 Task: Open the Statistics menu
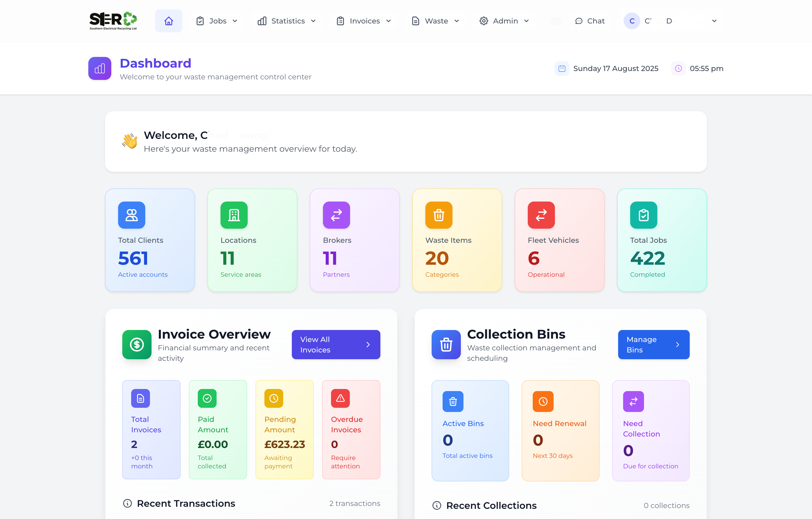[287, 21]
